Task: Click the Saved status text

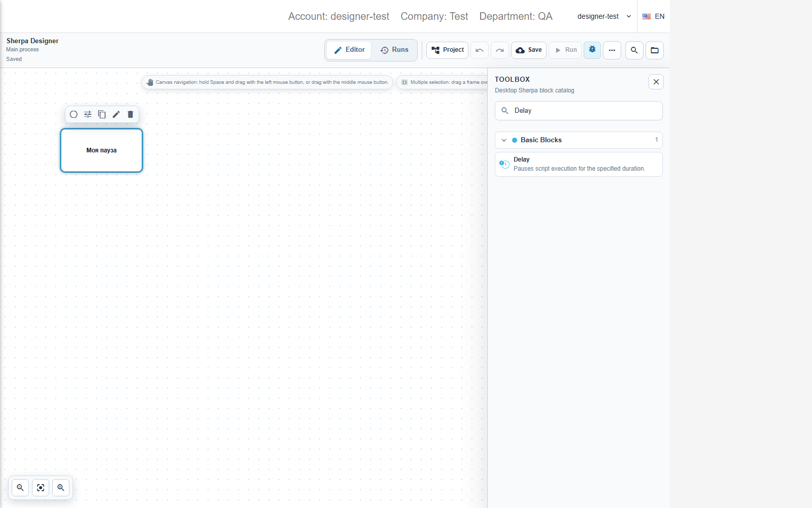Action: pyautogui.click(x=14, y=59)
